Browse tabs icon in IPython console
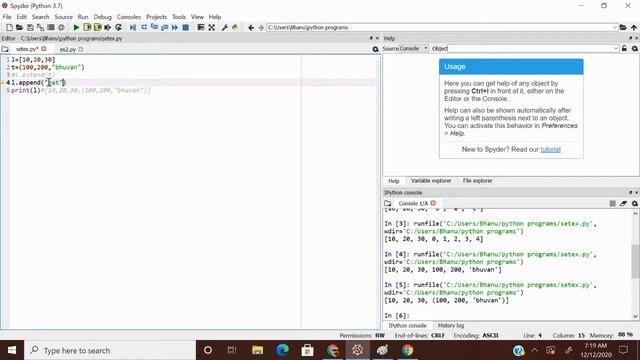 388,203
